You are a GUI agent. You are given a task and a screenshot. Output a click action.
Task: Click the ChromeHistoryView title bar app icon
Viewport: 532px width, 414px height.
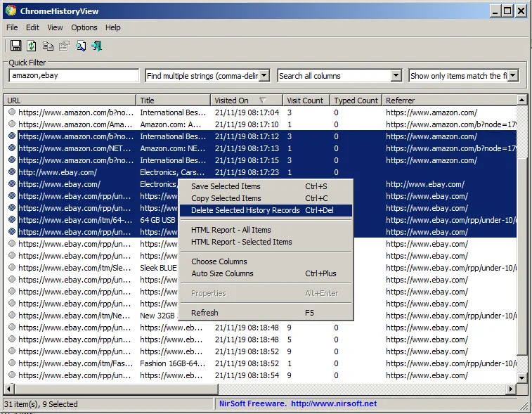(11, 11)
